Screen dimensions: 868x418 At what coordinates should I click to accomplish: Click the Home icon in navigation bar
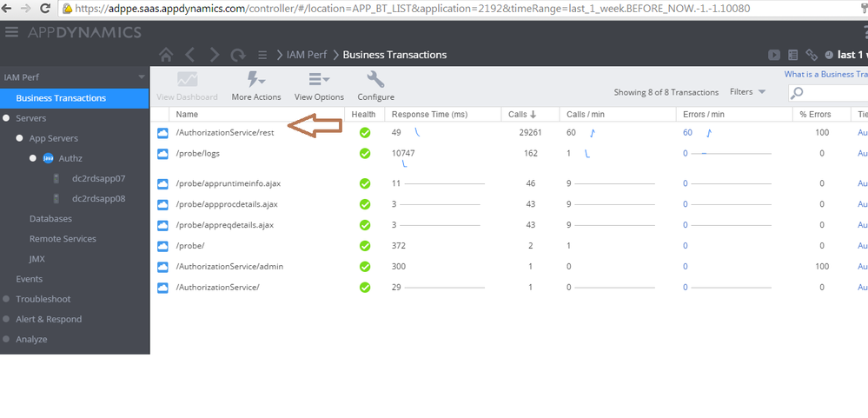(x=165, y=55)
